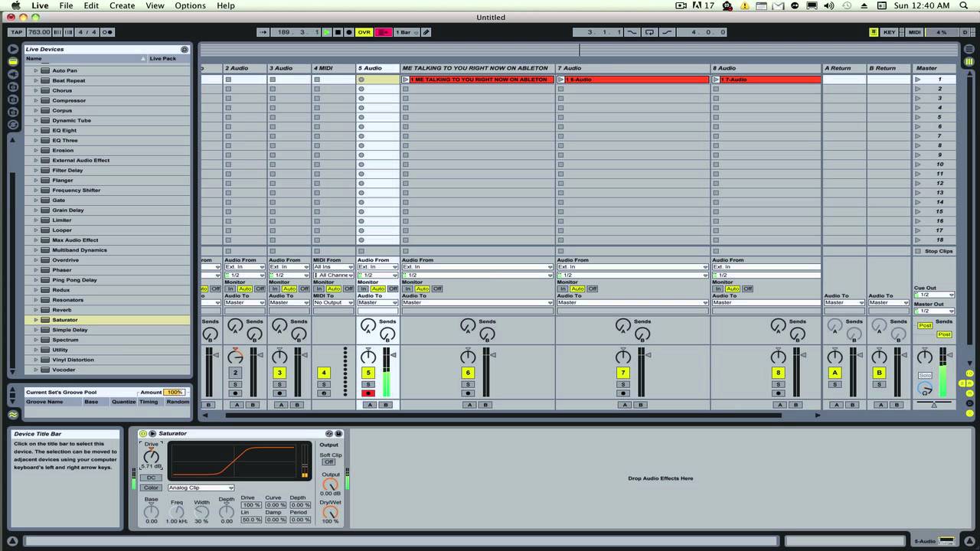Click the search icon in Live Devices header
980x551 pixels.
(185, 49)
